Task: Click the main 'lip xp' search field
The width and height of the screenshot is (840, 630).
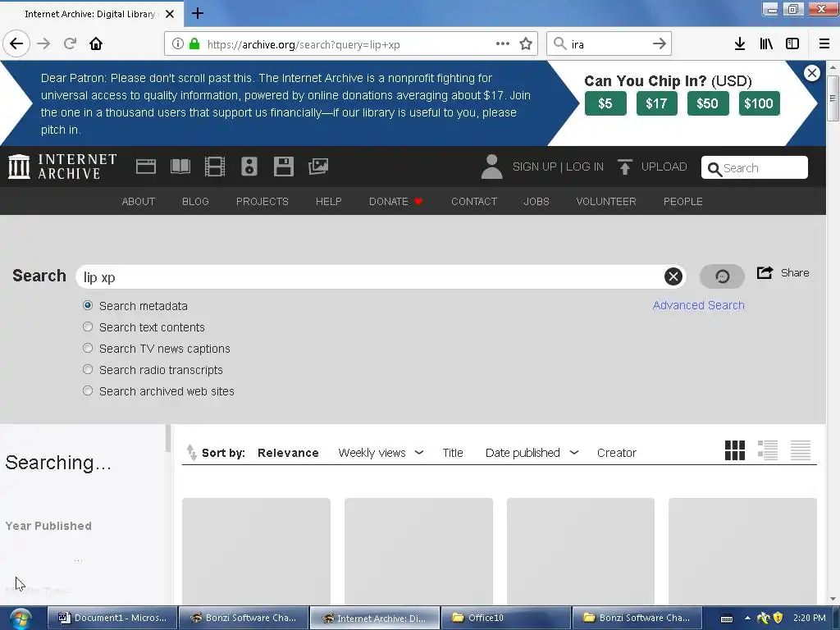Action: coord(381,277)
